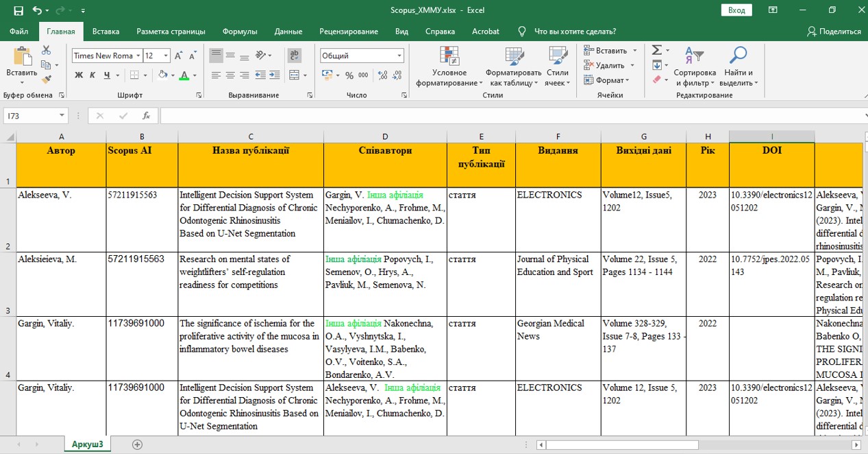
Task: Click the Вход sign-in button
Action: click(x=736, y=10)
